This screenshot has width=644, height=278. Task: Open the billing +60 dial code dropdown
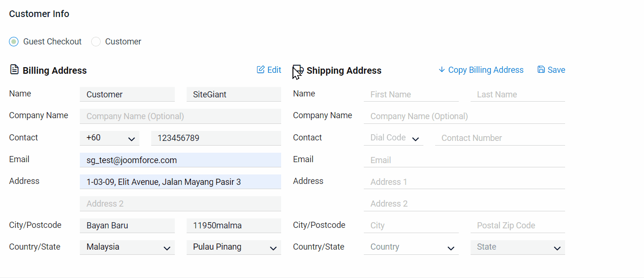point(110,138)
